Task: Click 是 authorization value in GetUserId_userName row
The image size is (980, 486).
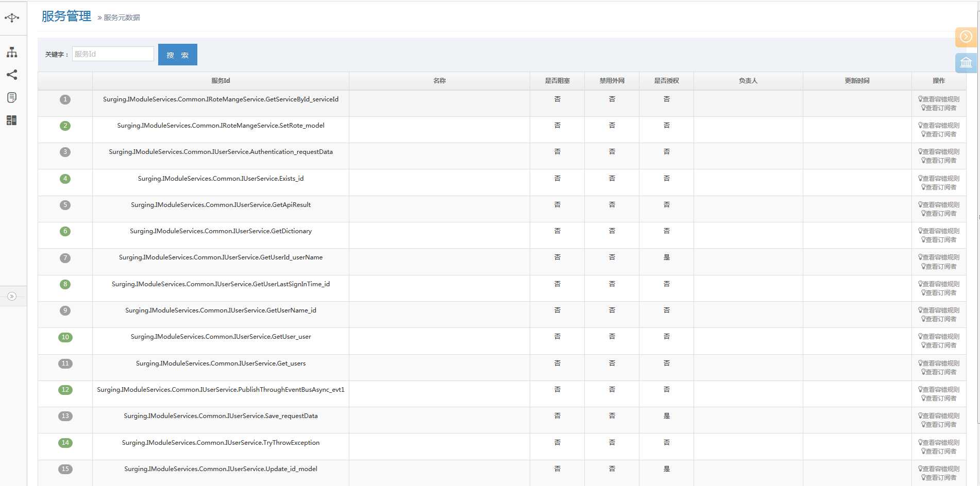Action: (667, 257)
